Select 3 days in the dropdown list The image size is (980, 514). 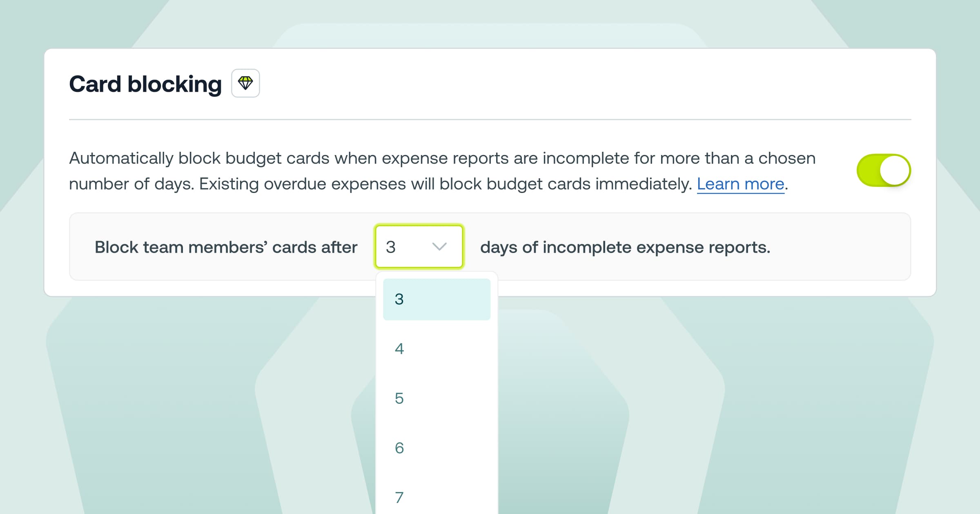pyautogui.click(x=437, y=299)
